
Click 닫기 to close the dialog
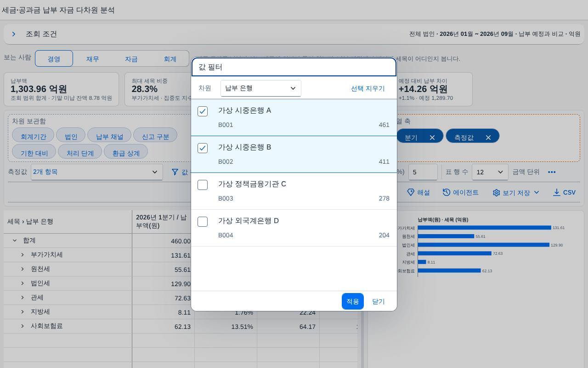click(379, 301)
